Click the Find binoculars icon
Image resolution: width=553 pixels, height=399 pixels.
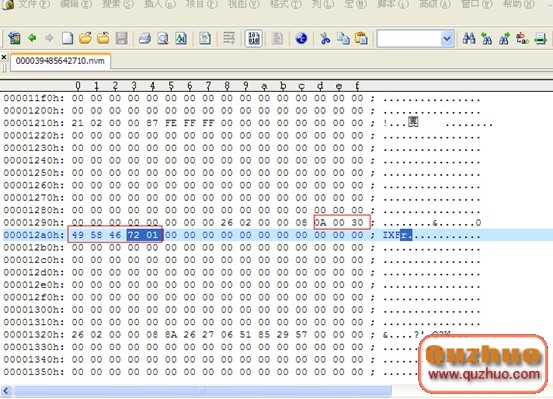[x=469, y=38]
